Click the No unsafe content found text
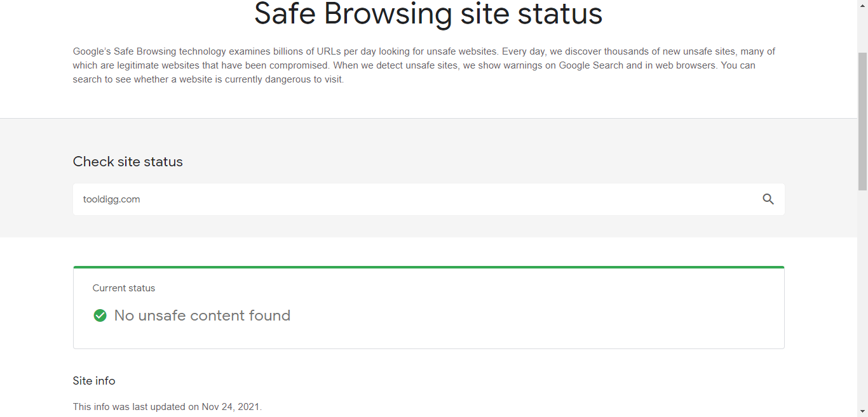868x417 pixels. tap(202, 315)
